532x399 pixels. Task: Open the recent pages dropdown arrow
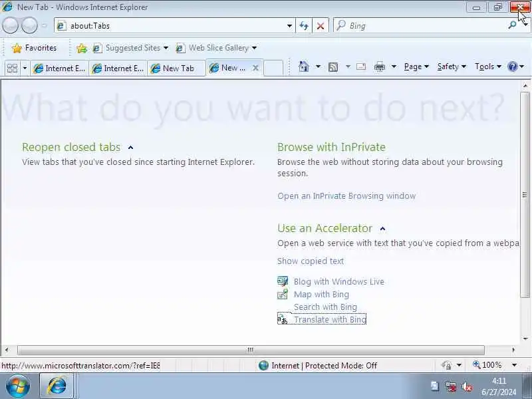(x=45, y=25)
